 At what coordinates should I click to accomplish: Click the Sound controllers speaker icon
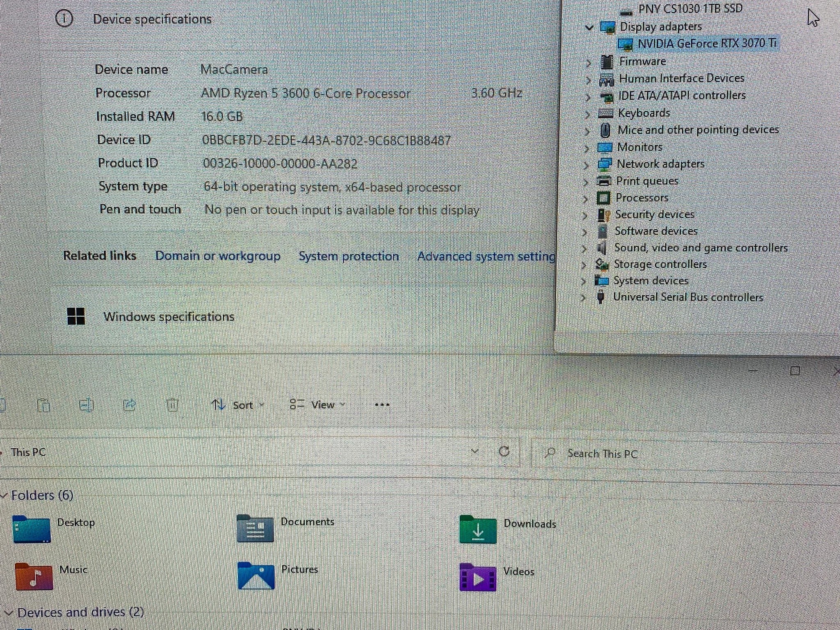602,248
